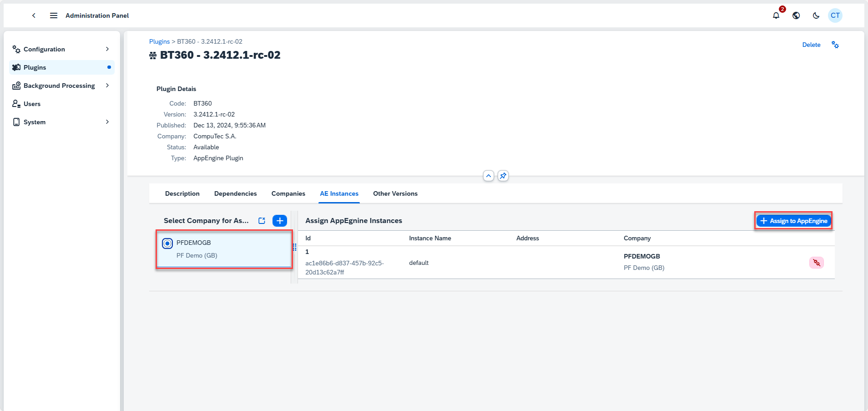Click the Plugins breadcrumb link
The height and width of the screenshot is (411, 868).
[159, 41]
